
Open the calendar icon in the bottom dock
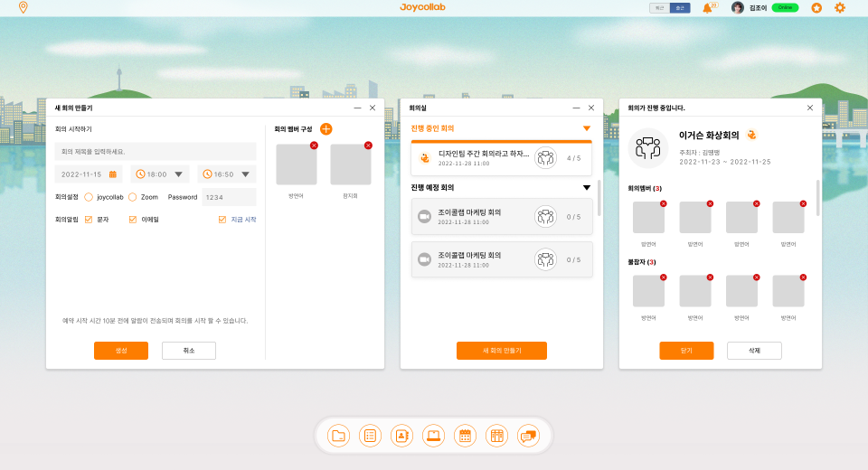(465, 436)
